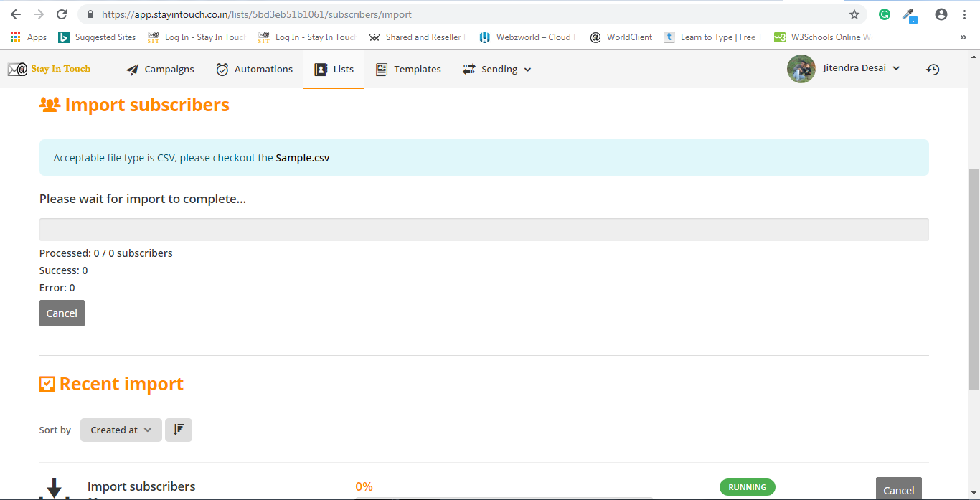
Task: Expand the Sending dropdown menu
Action: [x=496, y=69]
